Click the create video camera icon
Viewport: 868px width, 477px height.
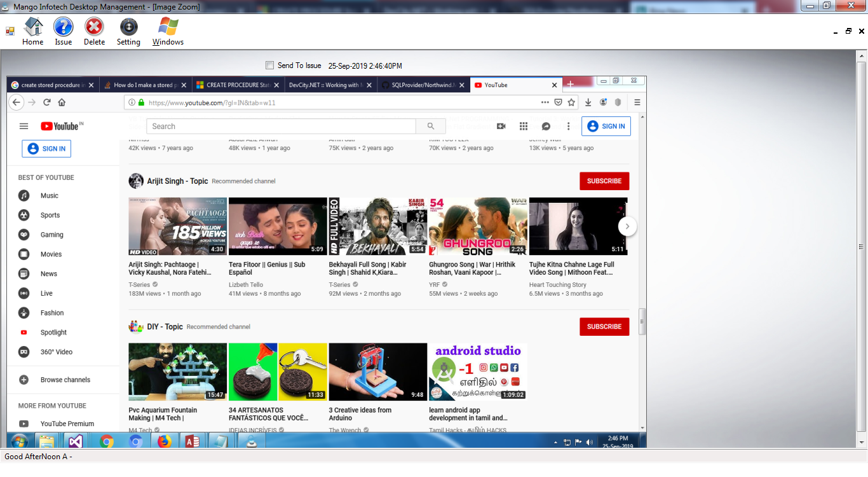(501, 126)
